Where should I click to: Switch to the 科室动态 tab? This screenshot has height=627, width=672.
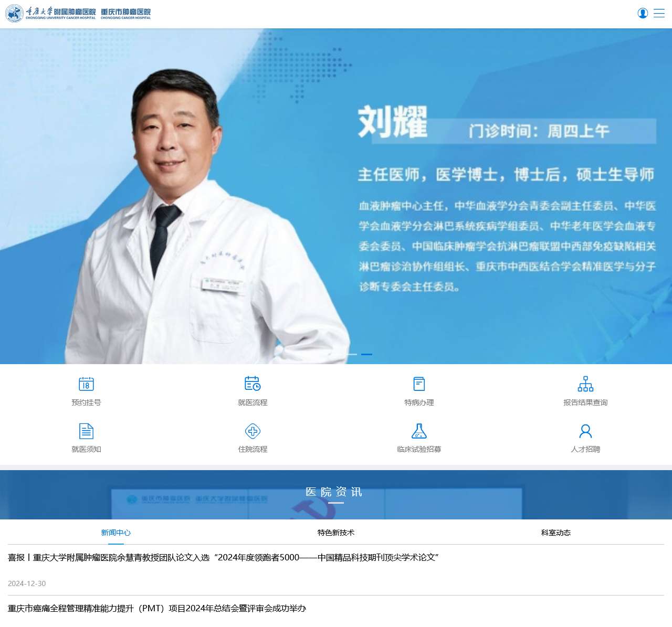pyautogui.click(x=556, y=533)
